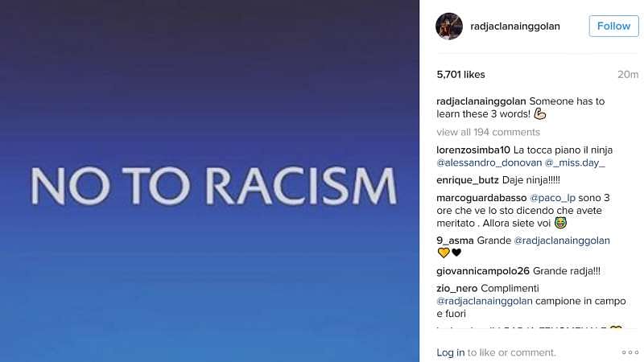Click the Log in link
Viewport: 644px width, 362px height.
click(x=451, y=352)
